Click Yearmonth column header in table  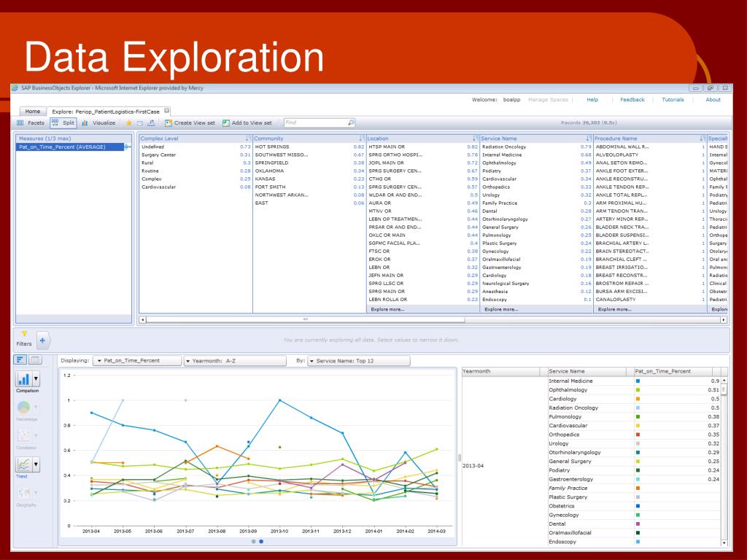501,371
